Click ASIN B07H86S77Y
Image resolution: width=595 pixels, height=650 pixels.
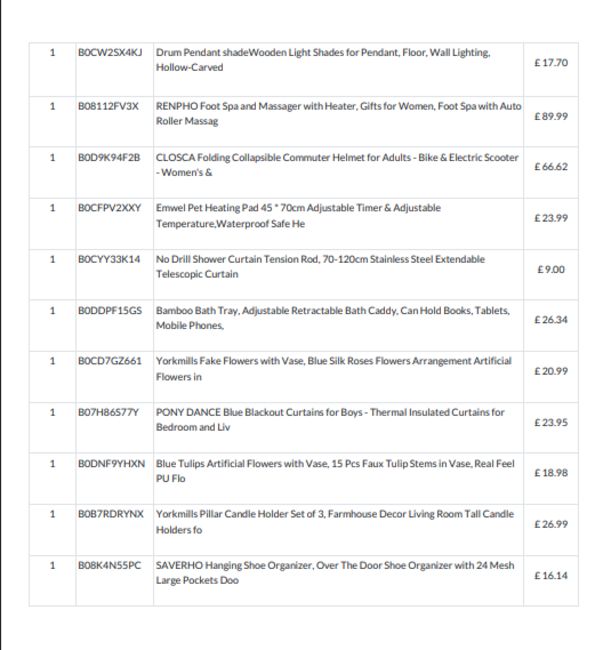coord(108,412)
